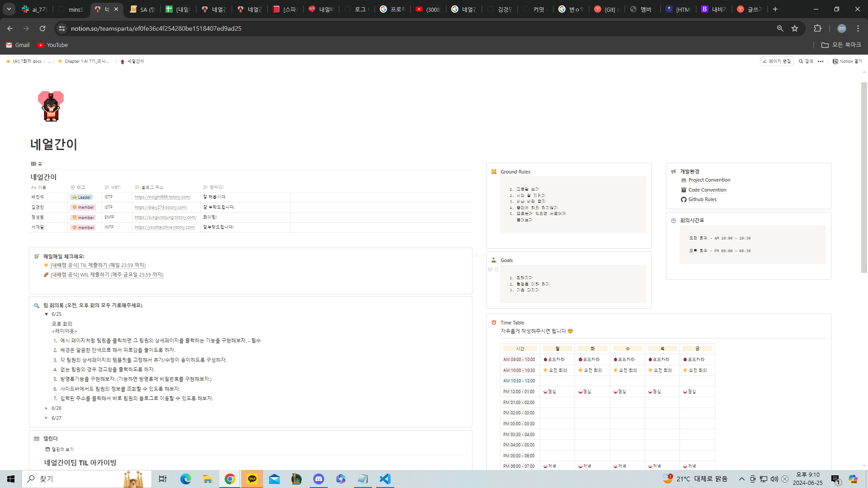Switch to the 표 table view tab
The image size is (868, 488).
[37, 164]
